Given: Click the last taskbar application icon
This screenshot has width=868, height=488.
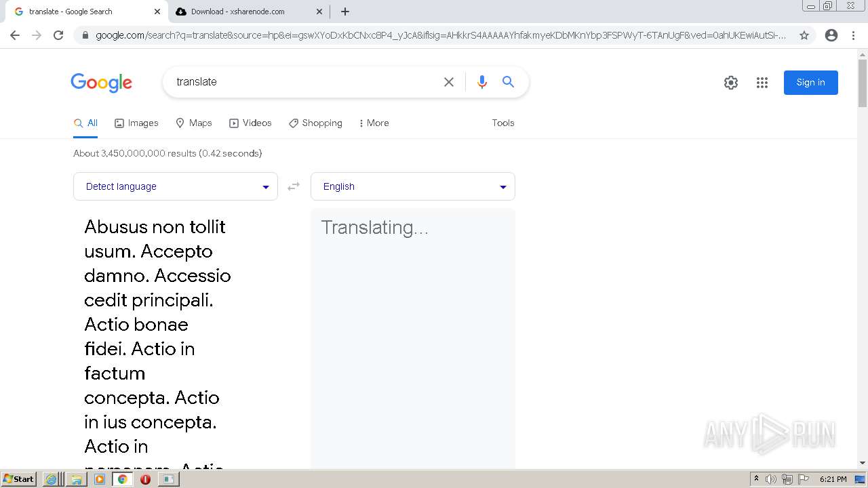Looking at the screenshot, I should click(168, 479).
